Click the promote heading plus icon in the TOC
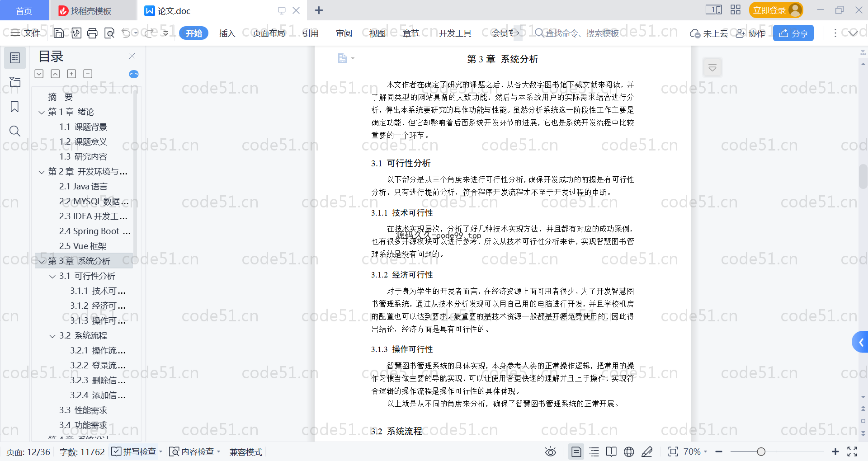Screen dimensions: 868x461 [x=71, y=74]
